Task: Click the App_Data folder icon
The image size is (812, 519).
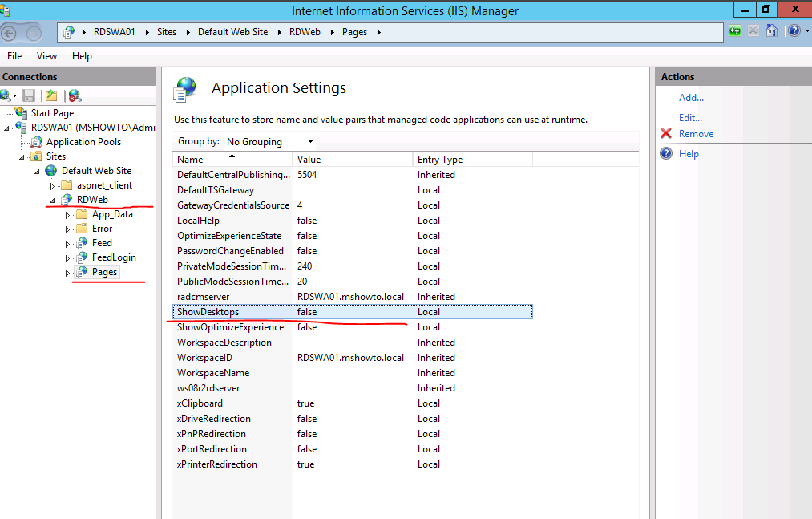Action: pyautogui.click(x=82, y=214)
